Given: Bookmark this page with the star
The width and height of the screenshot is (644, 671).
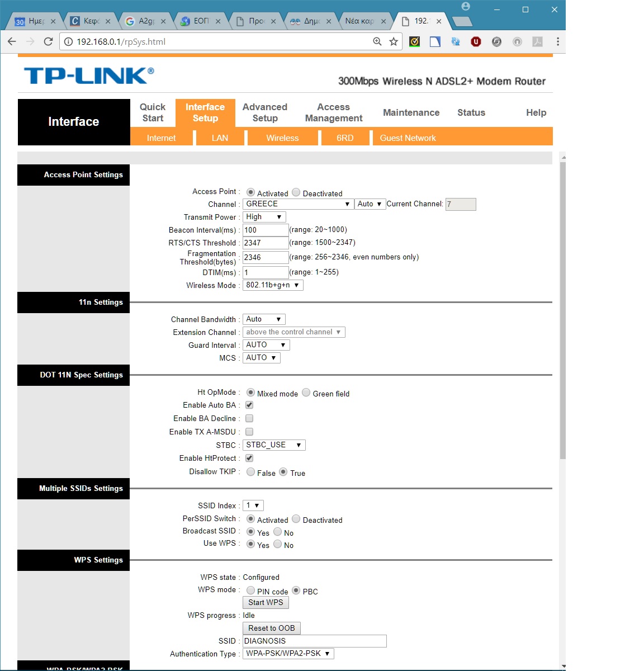Looking at the screenshot, I should click(x=394, y=41).
